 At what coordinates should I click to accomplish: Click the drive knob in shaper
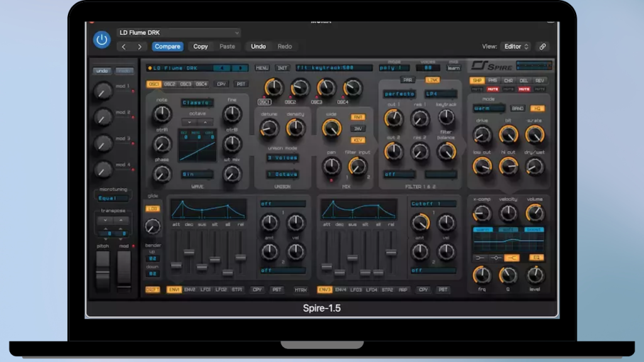[482, 135]
